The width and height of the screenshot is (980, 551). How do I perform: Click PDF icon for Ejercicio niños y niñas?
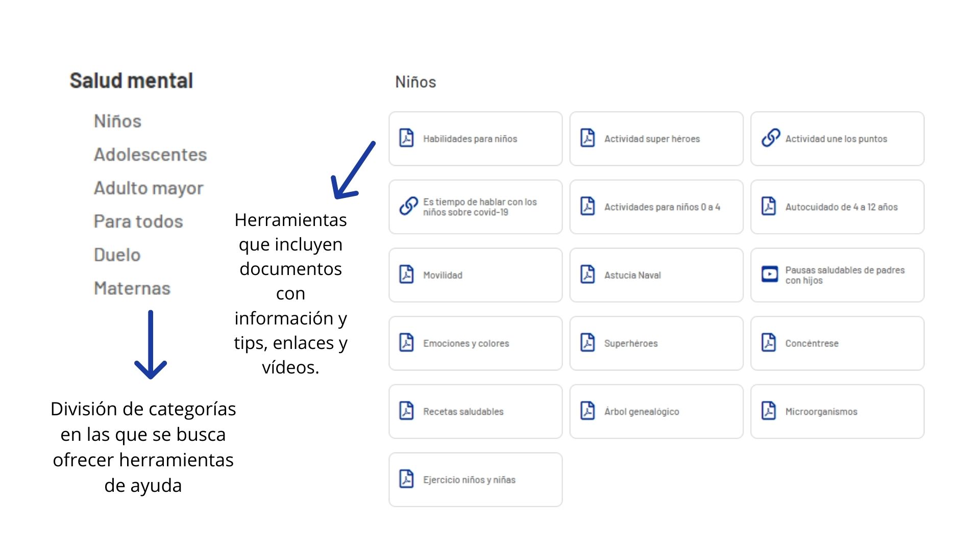click(x=406, y=479)
